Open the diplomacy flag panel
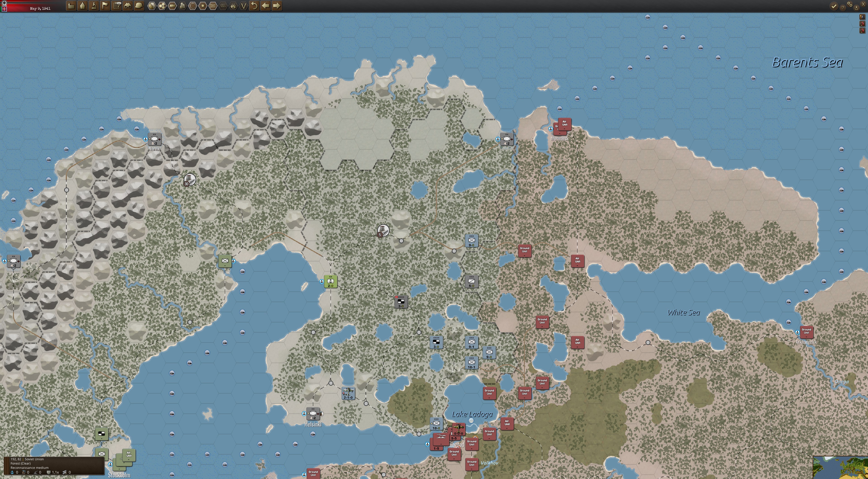Screen dimensions: 868x479 pos(106,6)
